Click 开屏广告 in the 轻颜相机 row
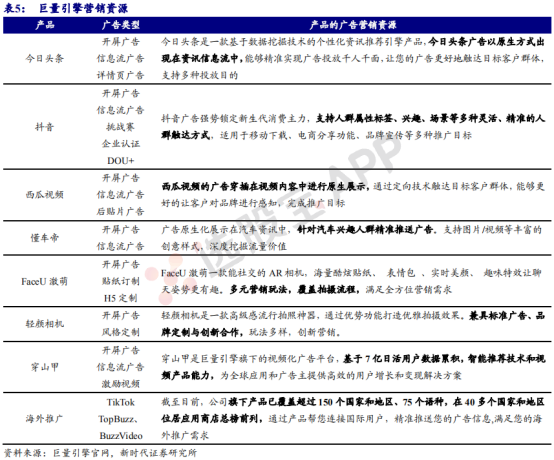Screen dimensions: 554x460 tap(121, 315)
